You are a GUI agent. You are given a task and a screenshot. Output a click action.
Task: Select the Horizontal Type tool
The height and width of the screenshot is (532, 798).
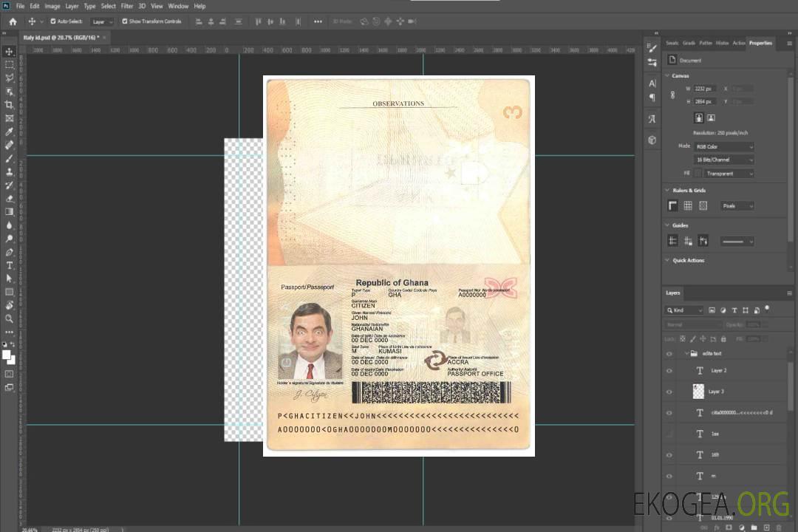point(9,265)
